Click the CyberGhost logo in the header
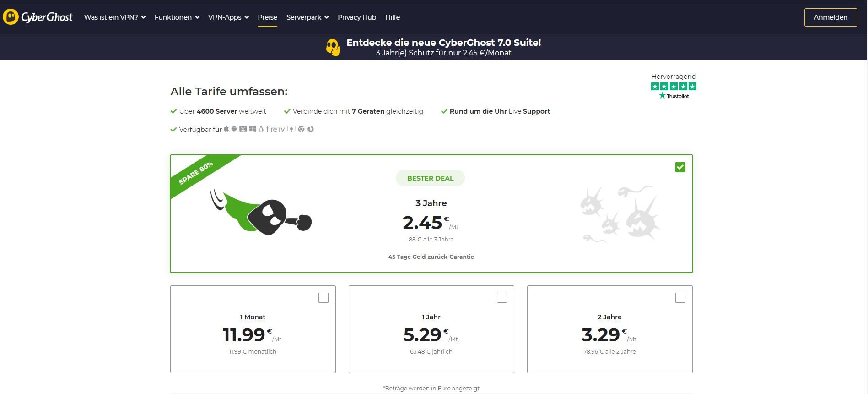Screen dimensions: 868x394 (38, 17)
